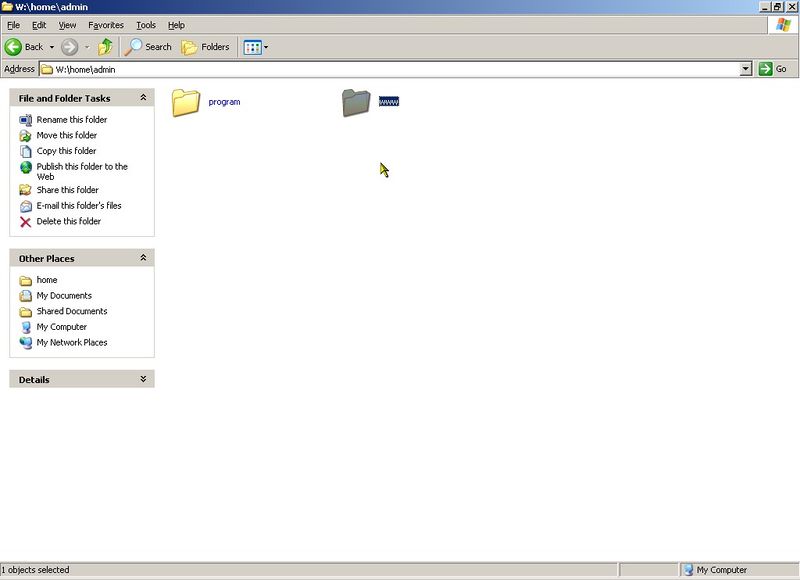Open My Computer link in Other Places
The height and width of the screenshot is (580, 800).
point(62,327)
